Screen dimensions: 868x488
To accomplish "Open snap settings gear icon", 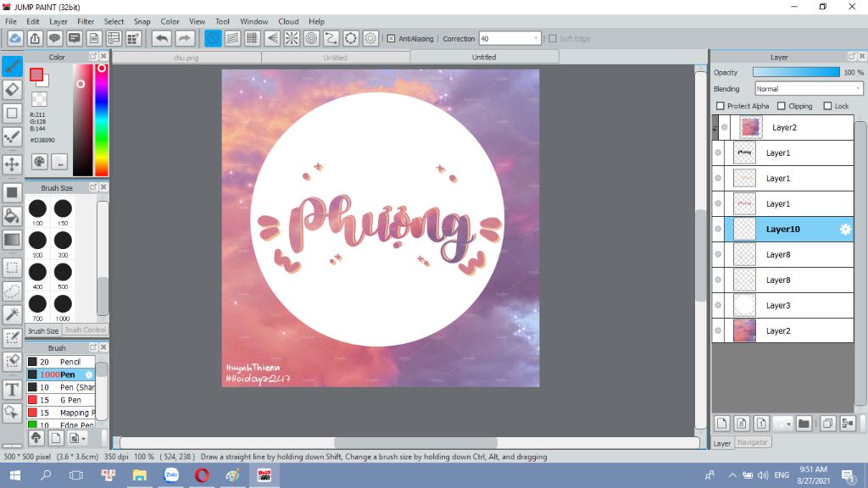I will [370, 39].
